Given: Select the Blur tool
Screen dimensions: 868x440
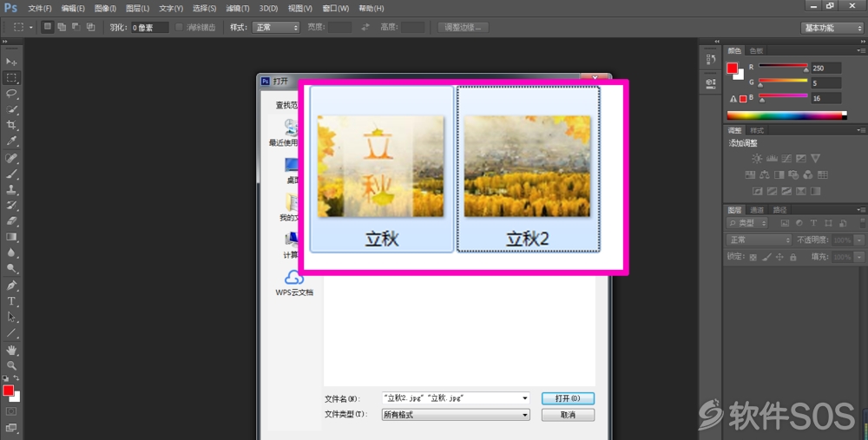Looking at the screenshot, I should (x=11, y=253).
